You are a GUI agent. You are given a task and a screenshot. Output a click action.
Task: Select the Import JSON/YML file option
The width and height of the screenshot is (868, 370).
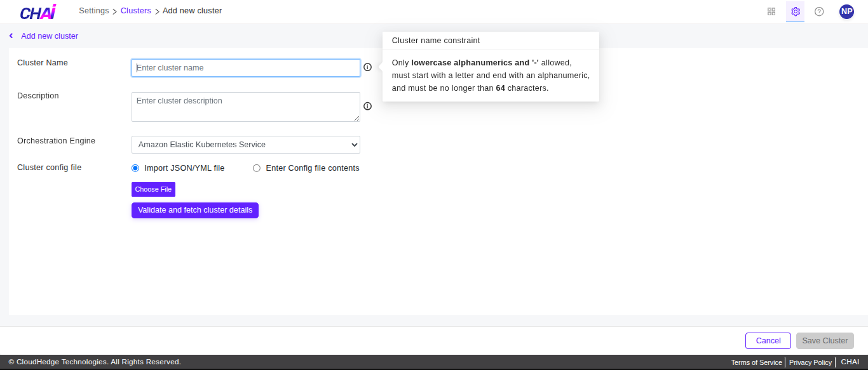pos(135,168)
